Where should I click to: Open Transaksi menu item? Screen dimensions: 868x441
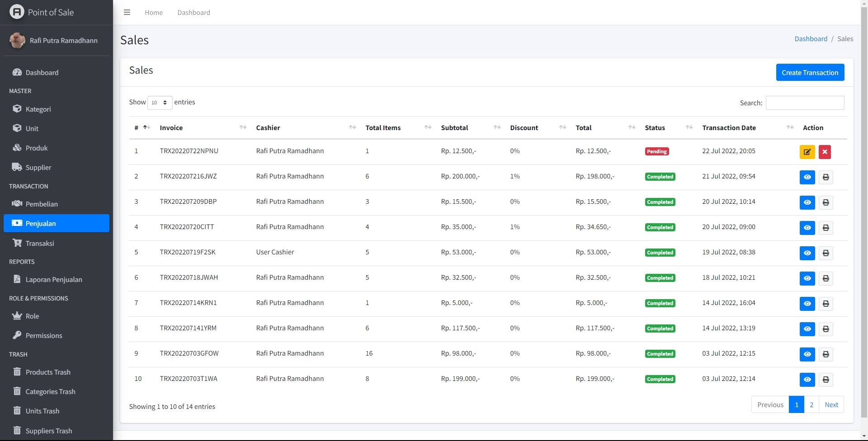tap(57, 243)
